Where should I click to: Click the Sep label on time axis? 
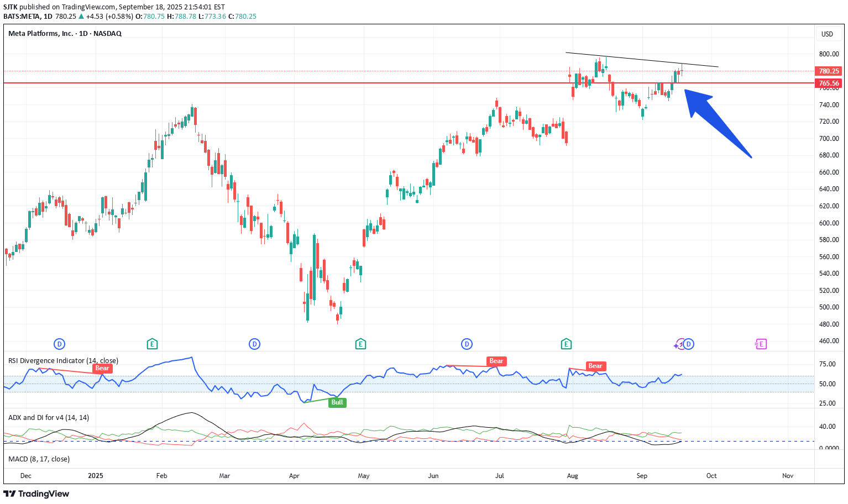642,476
